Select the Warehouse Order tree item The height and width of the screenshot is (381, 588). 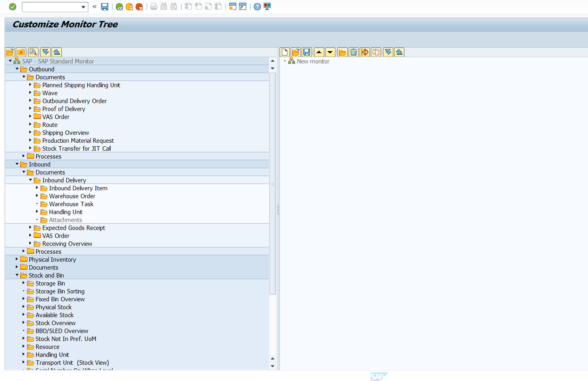tap(72, 196)
